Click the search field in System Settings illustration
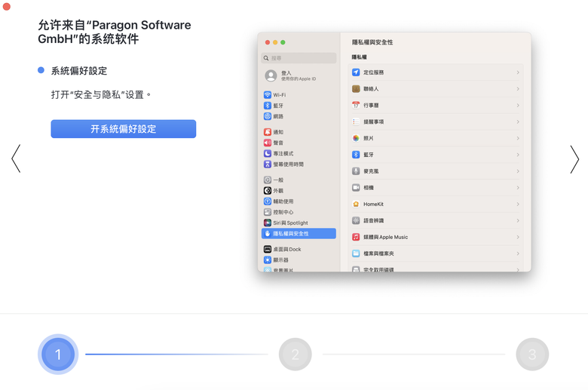This screenshot has height=390, width=588. [299, 58]
